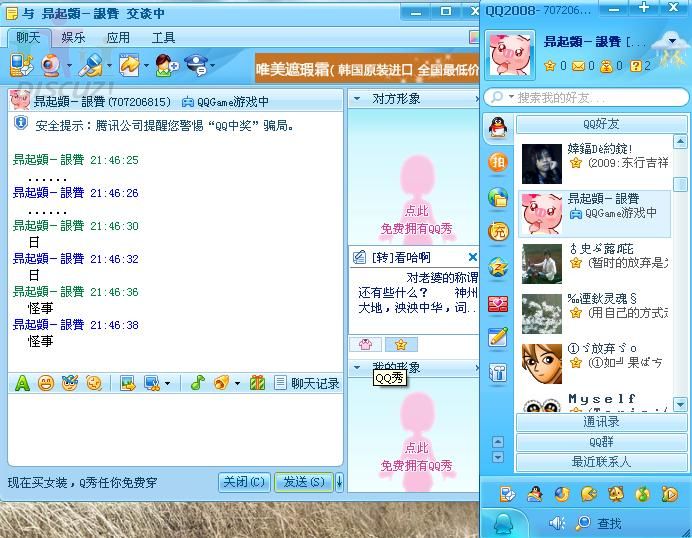Click the orange 唯美遮瑕霜 ad banner
The width and height of the screenshot is (692, 538).
pyautogui.click(x=367, y=68)
